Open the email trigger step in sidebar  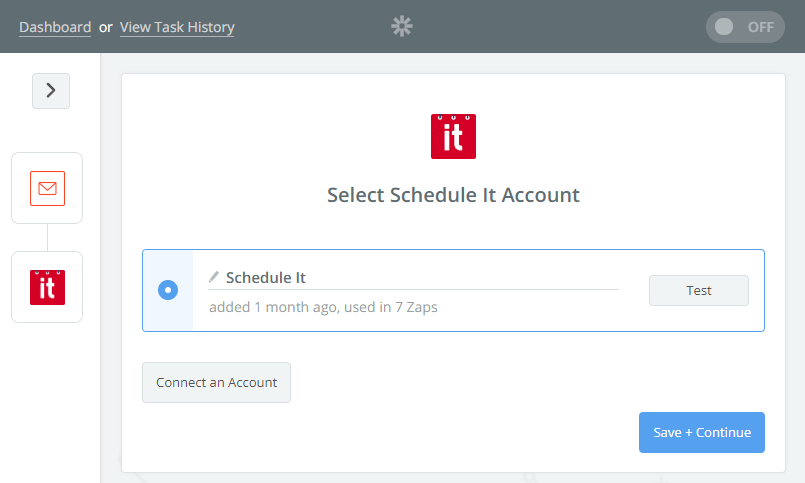tap(47, 188)
